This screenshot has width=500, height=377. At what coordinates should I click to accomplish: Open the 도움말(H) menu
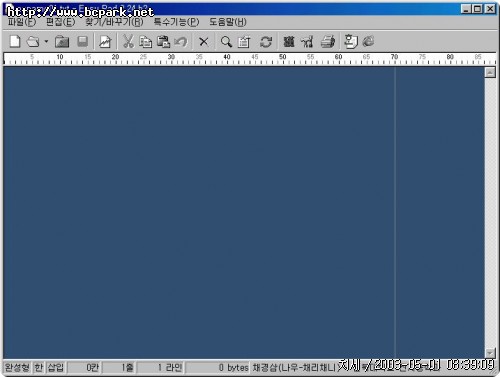[228, 22]
